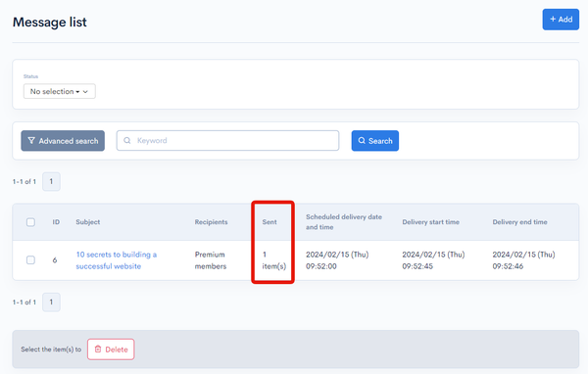Click the delivery end 09:52:46 cell
Image resolution: width=588 pixels, height=374 pixels.
coord(523,260)
